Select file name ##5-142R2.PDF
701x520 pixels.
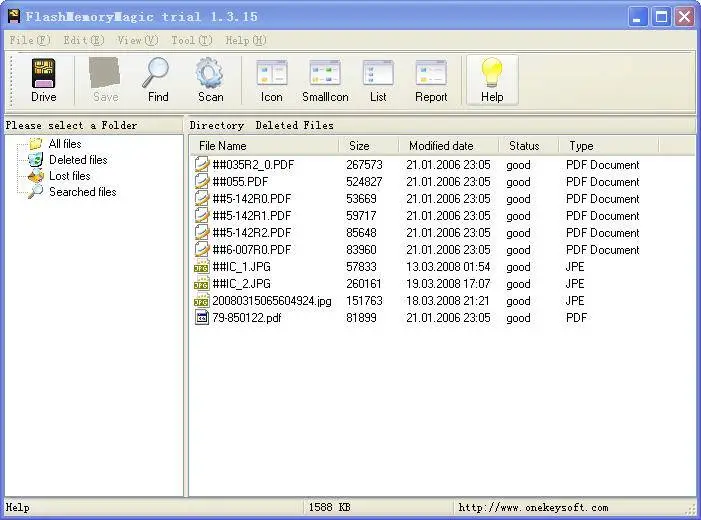[x=252, y=233]
